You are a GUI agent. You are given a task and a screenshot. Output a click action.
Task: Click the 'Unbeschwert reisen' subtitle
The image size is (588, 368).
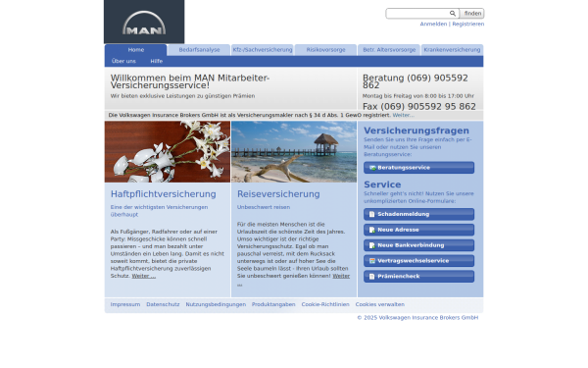tap(264, 207)
